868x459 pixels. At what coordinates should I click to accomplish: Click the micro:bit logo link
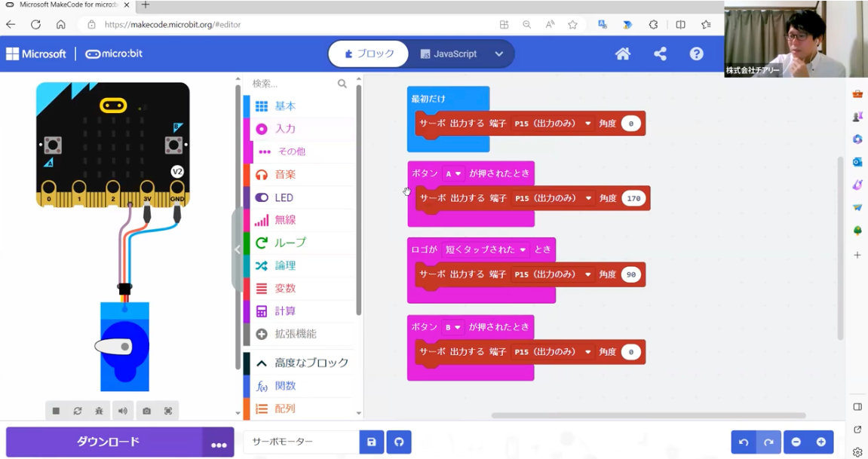[114, 54]
